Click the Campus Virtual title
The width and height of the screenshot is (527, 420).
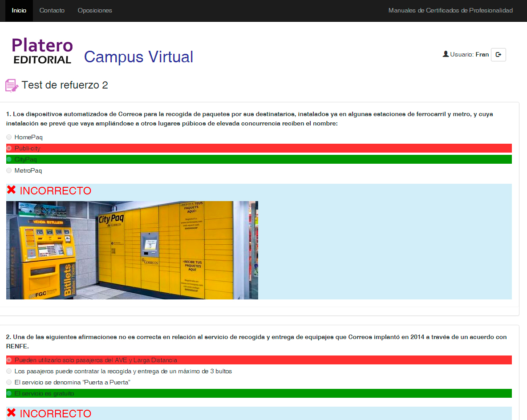pos(138,57)
